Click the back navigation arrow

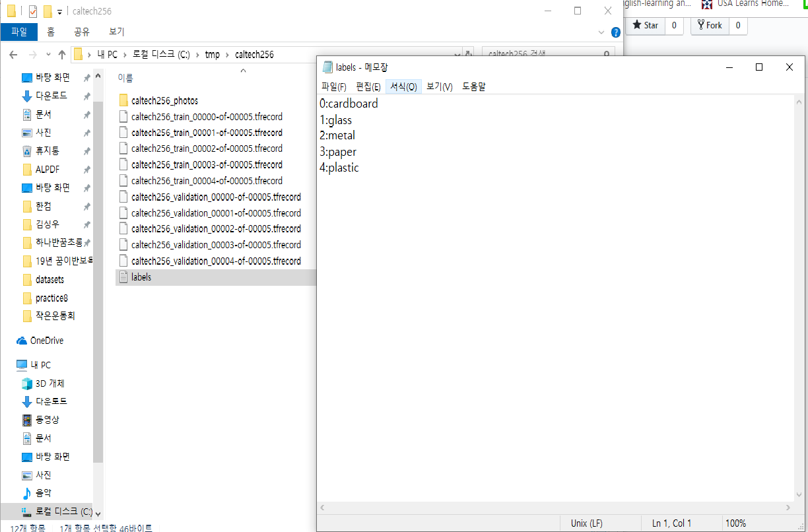(x=13, y=54)
